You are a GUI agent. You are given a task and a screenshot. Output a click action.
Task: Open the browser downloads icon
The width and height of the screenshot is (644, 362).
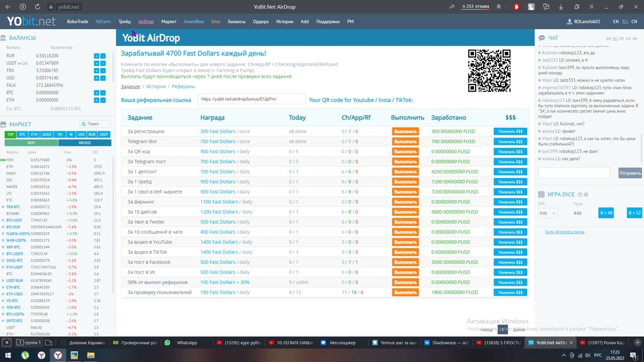point(560,7)
